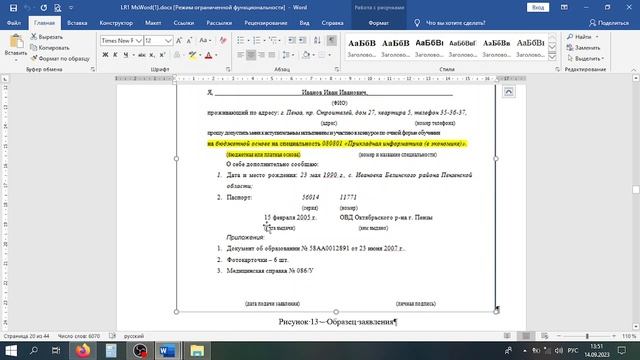
Task: Open the line spacing dropdown
Action: pos(293,55)
